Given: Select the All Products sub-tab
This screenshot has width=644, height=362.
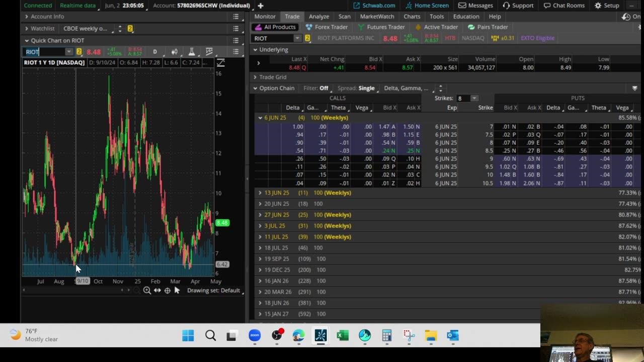Looking at the screenshot, I should (x=275, y=27).
